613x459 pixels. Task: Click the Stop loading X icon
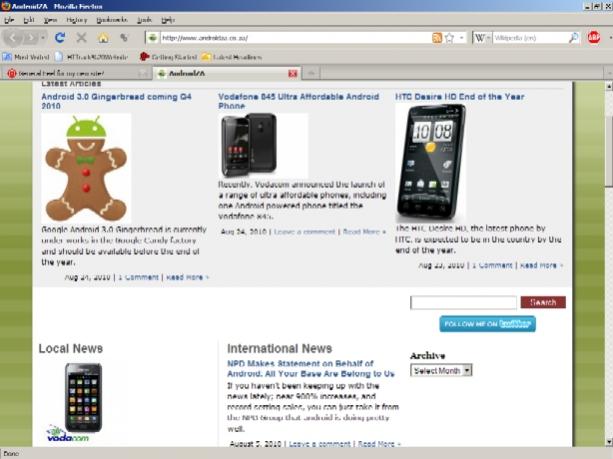[81, 38]
